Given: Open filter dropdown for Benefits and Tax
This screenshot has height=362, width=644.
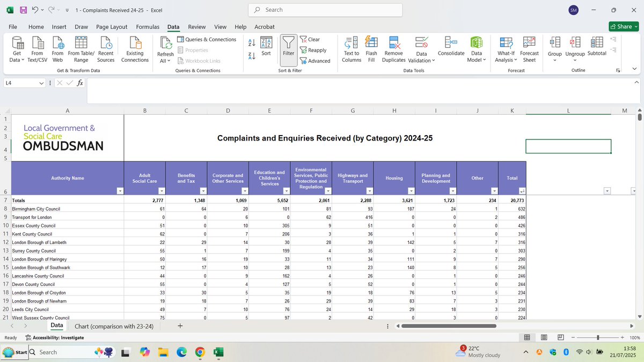Looking at the screenshot, I should (x=203, y=191).
